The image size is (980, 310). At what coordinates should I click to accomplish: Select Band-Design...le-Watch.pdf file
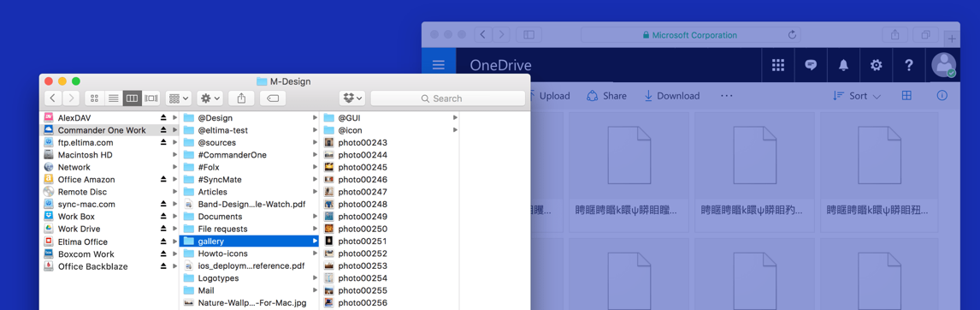pos(251,204)
